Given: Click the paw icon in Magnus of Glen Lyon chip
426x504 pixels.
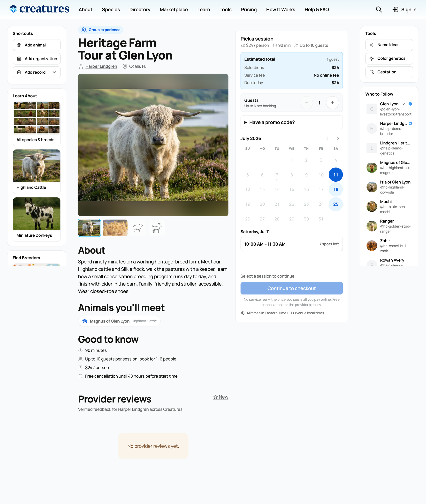Looking at the screenshot, I should [85, 321].
